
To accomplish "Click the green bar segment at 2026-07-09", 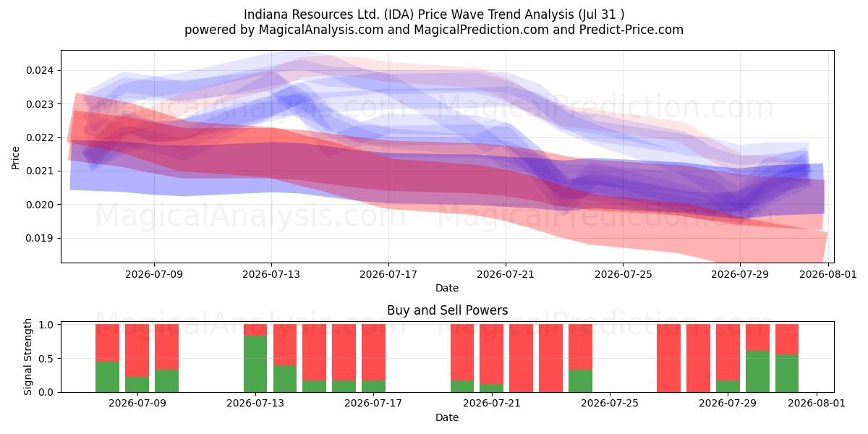I will click(137, 385).
